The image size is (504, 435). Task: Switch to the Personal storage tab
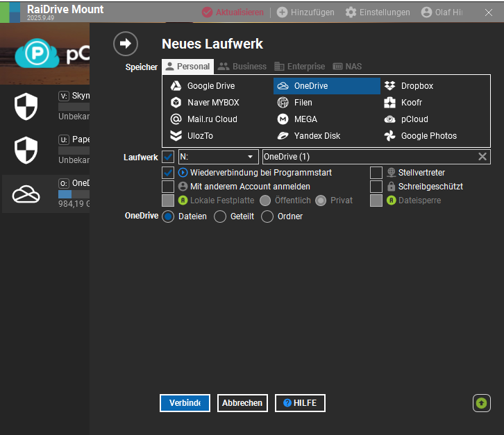pyautogui.click(x=187, y=67)
